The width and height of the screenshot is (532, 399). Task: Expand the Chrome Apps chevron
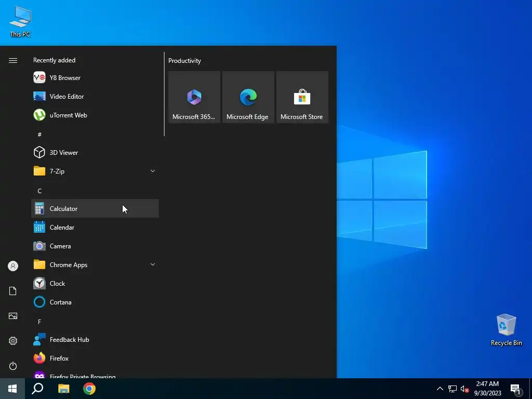point(153,264)
